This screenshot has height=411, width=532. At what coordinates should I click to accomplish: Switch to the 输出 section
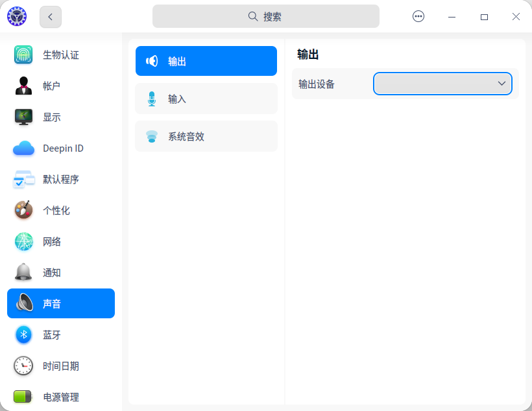pyautogui.click(x=206, y=61)
